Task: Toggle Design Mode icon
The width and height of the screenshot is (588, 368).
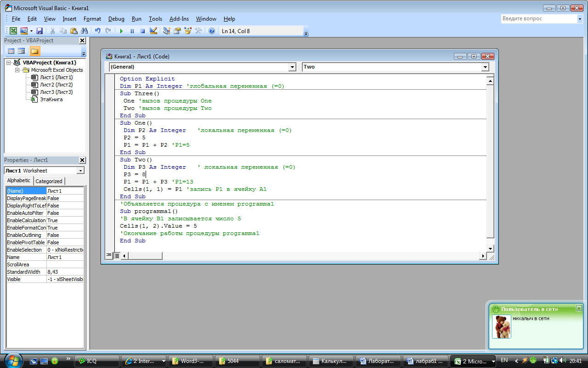Action: point(153,31)
